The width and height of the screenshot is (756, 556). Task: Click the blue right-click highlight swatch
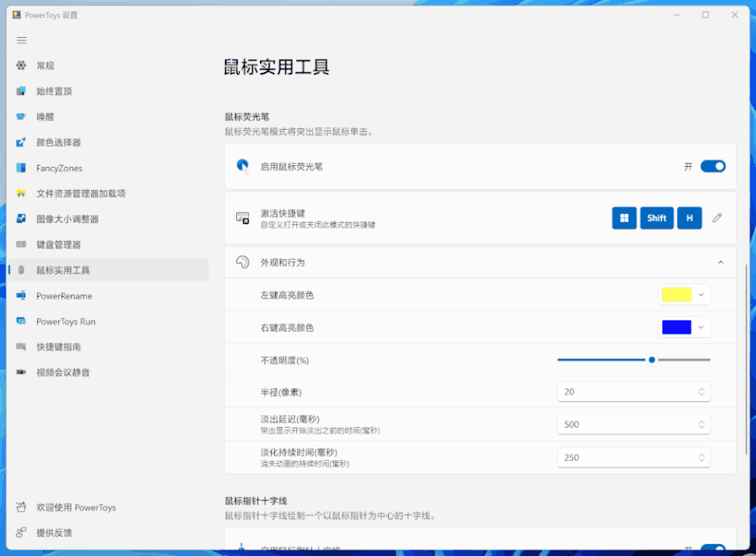[676, 327]
